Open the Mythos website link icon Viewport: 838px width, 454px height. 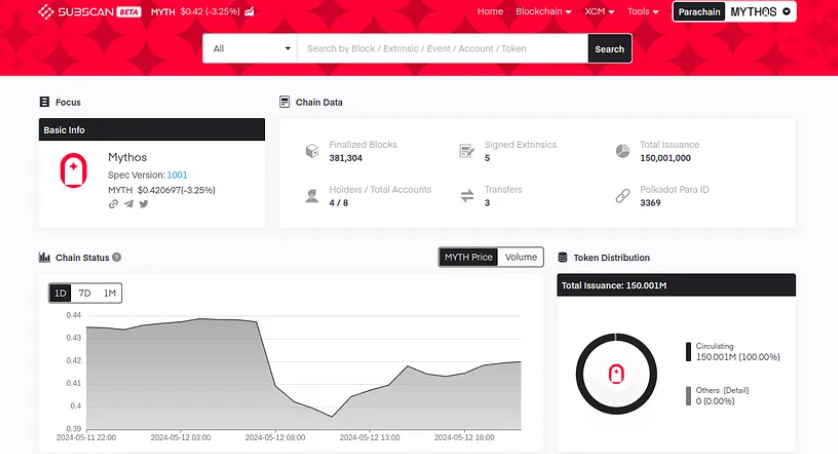[x=113, y=204]
